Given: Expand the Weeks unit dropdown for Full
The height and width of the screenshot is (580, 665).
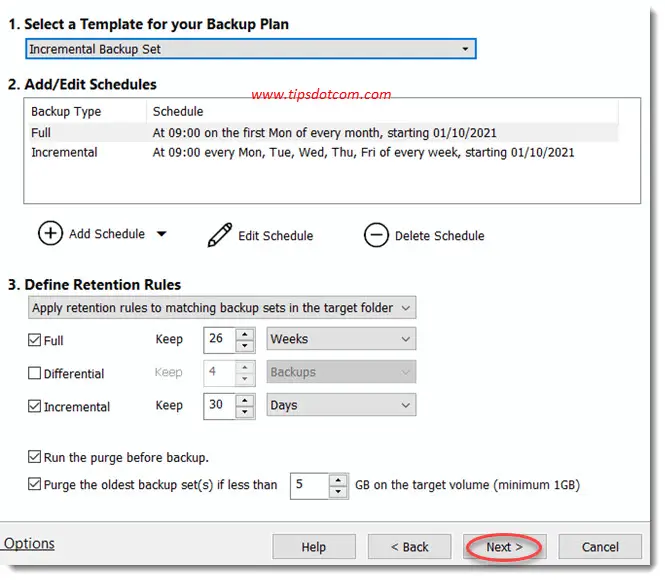Looking at the screenshot, I should (341, 339).
